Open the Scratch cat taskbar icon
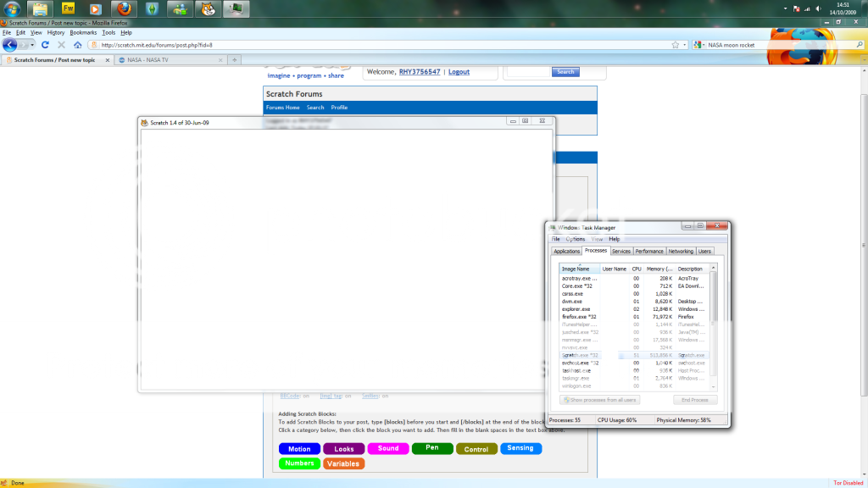The image size is (868, 488). point(206,10)
